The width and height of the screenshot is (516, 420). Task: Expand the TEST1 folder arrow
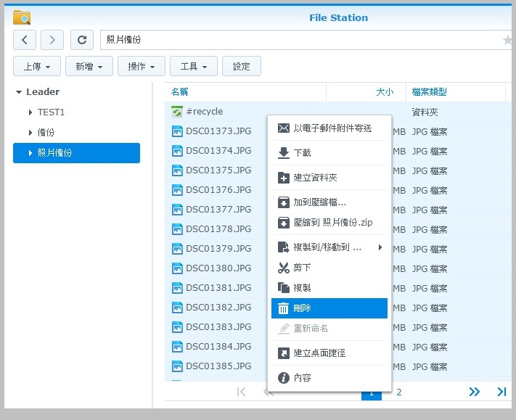[30, 112]
